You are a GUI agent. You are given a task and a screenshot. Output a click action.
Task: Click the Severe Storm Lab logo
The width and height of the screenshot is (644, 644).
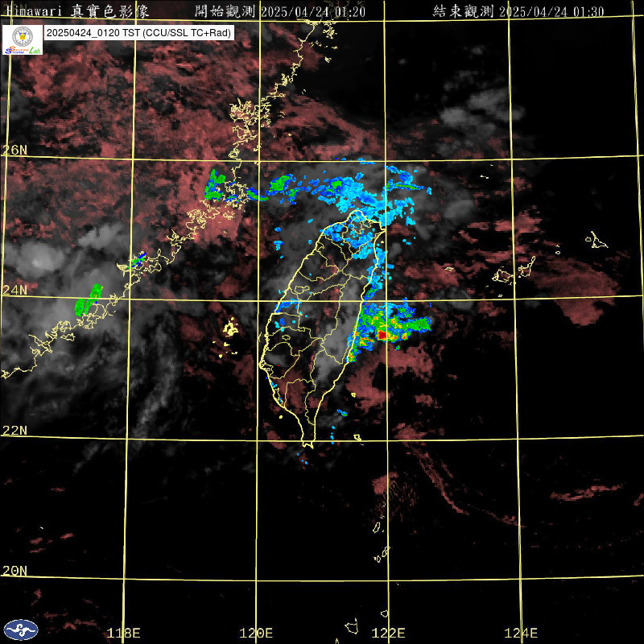(x=23, y=39)
